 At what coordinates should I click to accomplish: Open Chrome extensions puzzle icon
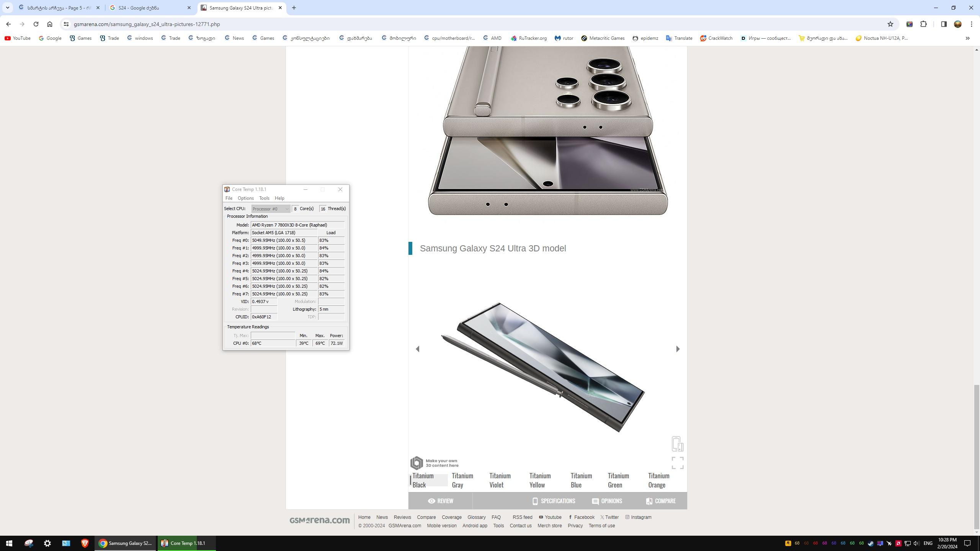click(923, 24)
